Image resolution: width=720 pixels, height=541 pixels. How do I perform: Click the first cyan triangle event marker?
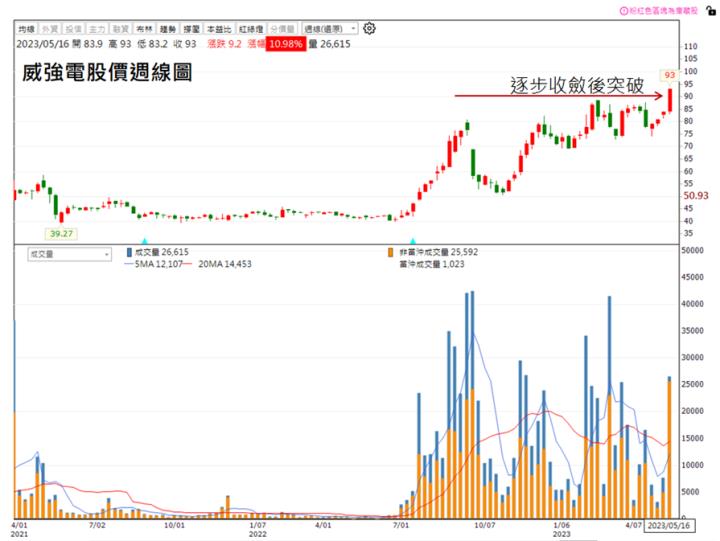tap(145, 241)
